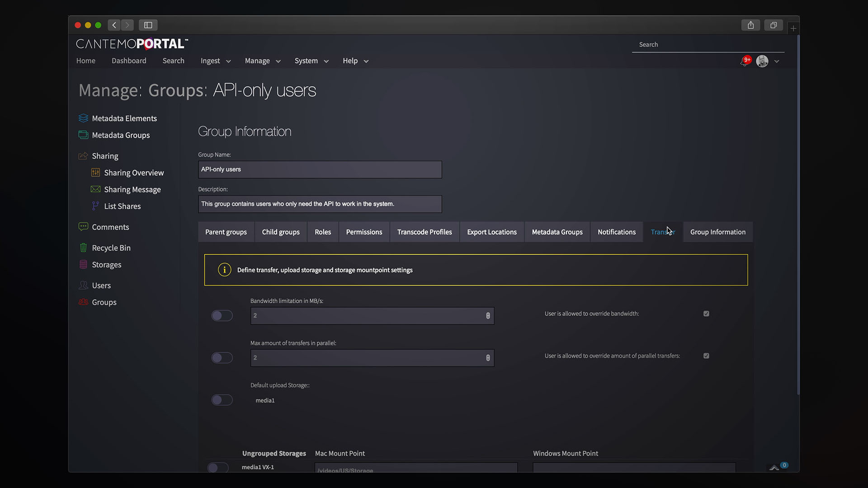868x488 pixels.
Task: Click the Metadata Elements sidebar icon
Action: (83, 118)
